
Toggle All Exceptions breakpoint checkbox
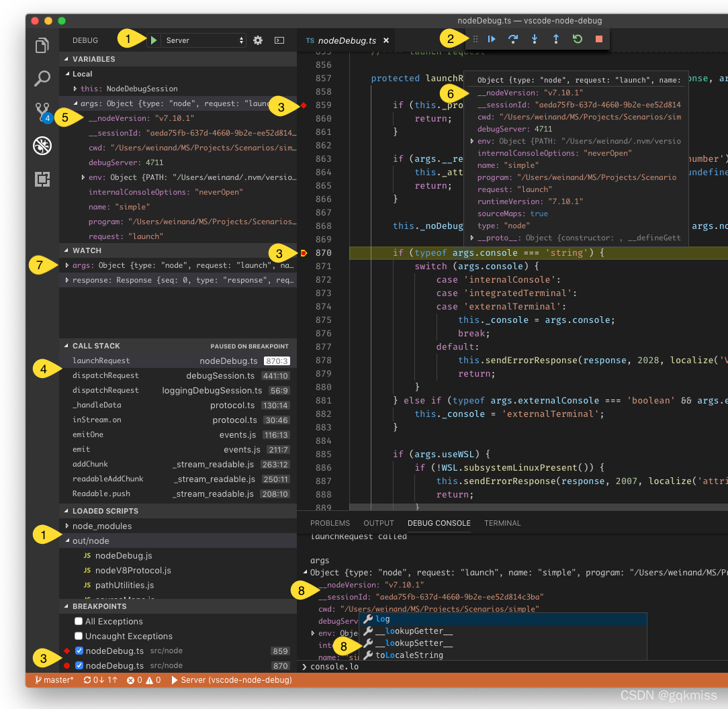pyautogui.click(x=79, y=621)
